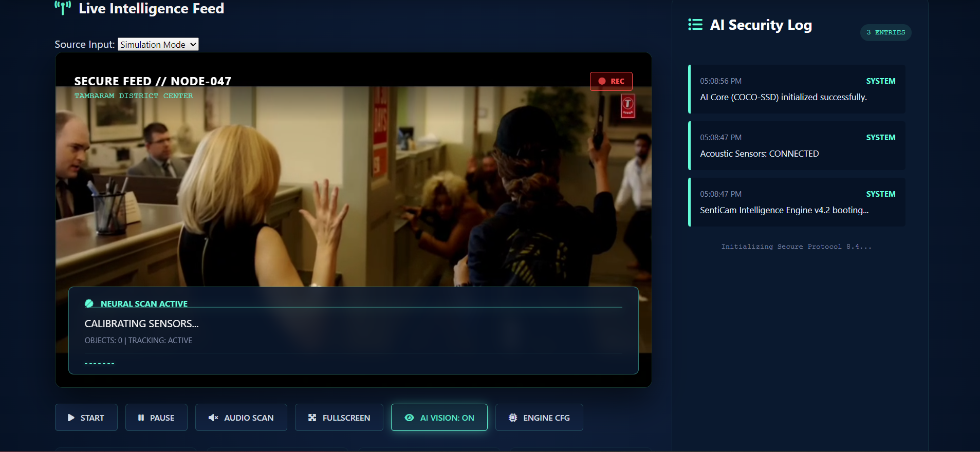Click the SYSTEM tag on the Acoustic Sensors entry

(x=881, y=138)
